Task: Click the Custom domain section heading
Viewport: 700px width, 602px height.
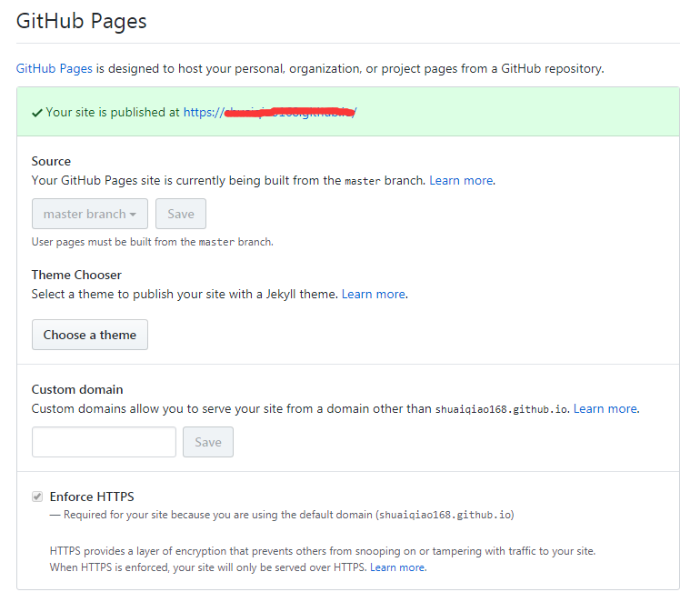Action: (x=77, y=389)
